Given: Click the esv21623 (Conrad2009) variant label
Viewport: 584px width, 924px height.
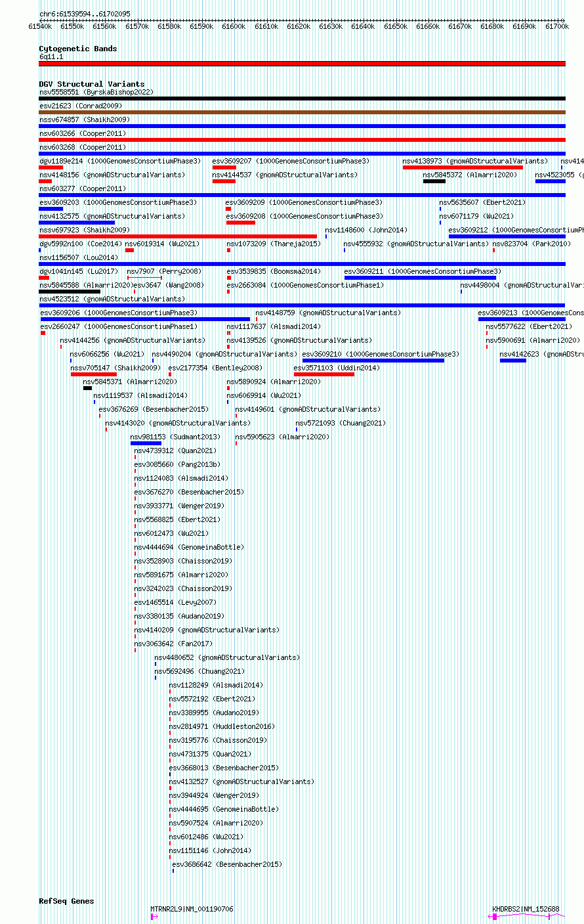Looking at the screenshot, I should (x=81, y=106).
